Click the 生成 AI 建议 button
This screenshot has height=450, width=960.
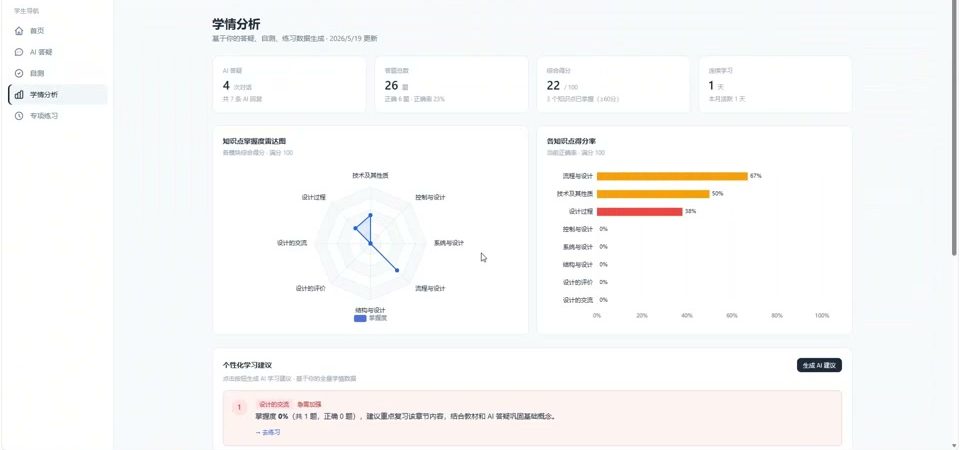[819, 365]
